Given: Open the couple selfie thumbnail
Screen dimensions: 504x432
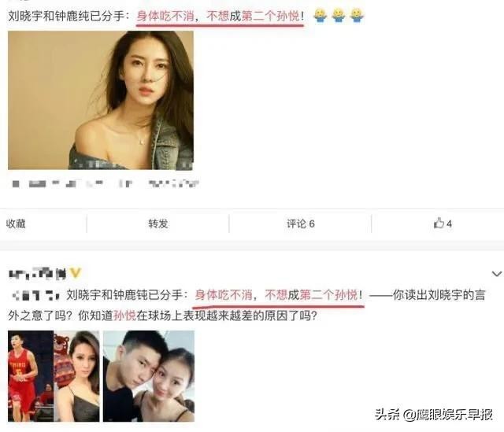Looking at the screenshot, I should pyautogui.click(x=149, y=376).
